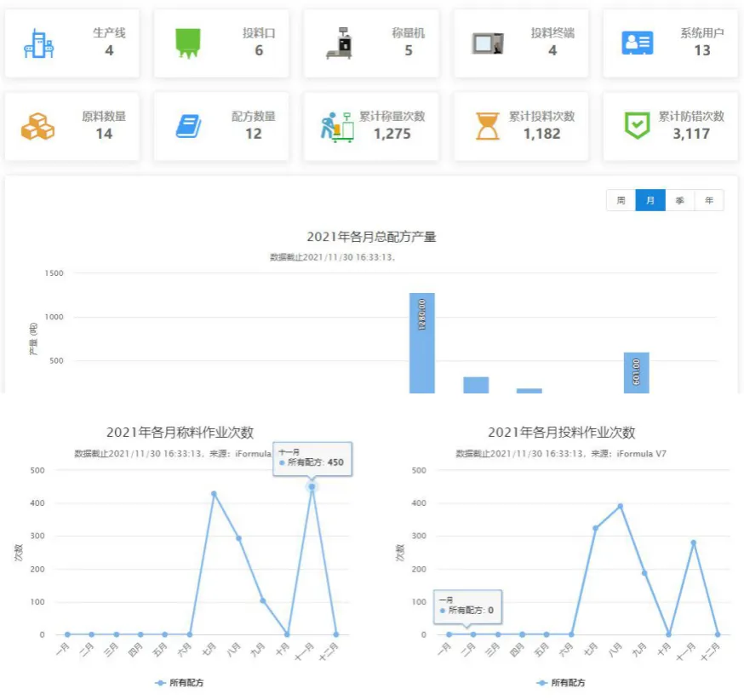Switch chart period to week (周)
The width and height of the screenshot is (744, 700).
[x=621, y=200]
